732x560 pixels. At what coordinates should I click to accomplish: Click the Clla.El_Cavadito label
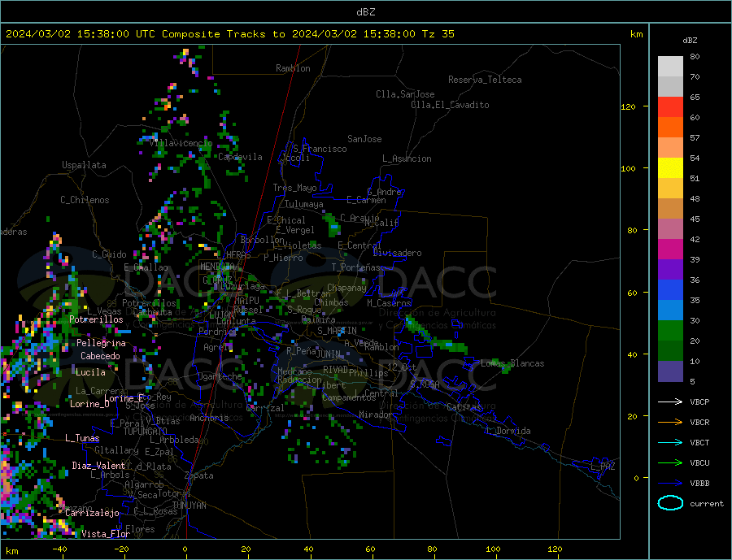coord(450,105)
